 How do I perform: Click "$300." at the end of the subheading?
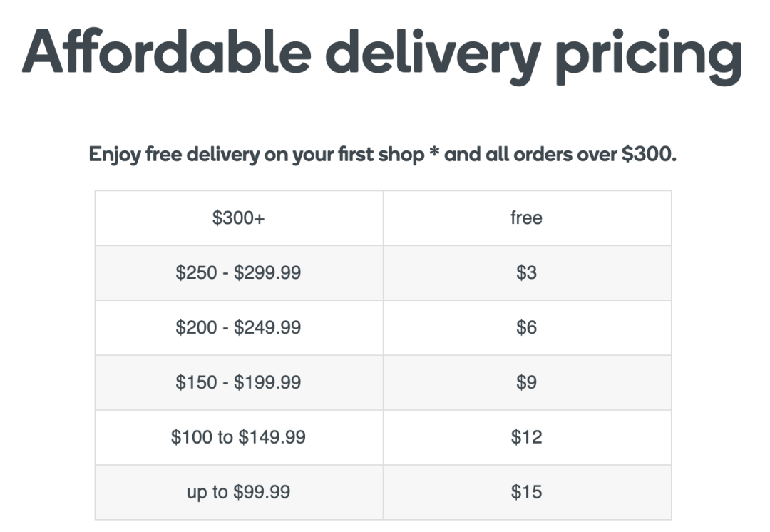coord(647,155)
